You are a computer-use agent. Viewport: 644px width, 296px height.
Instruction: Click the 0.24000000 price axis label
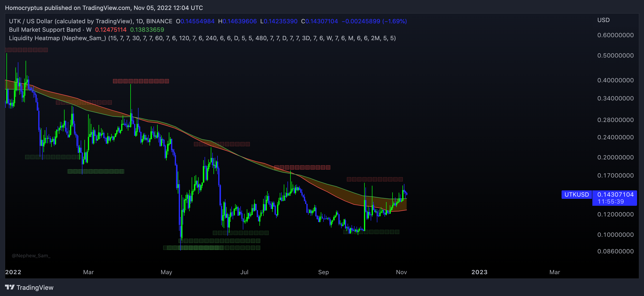click(615, 137)
